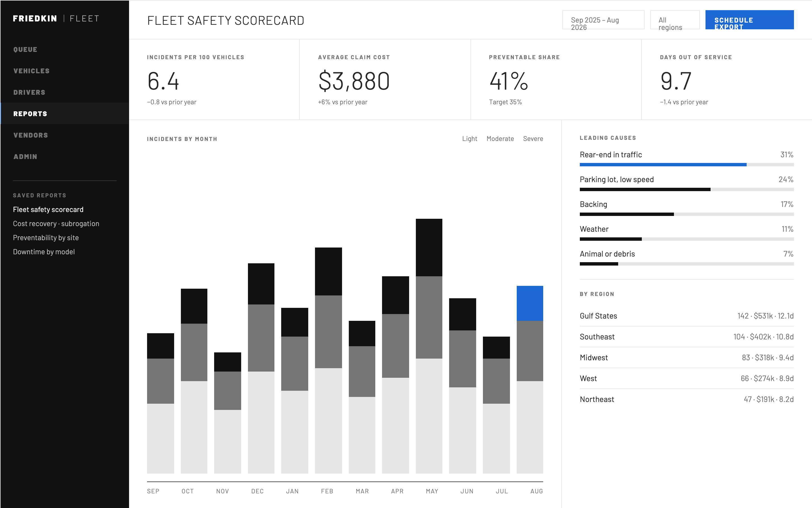This screenshot has height=508, width=812.
Task: Open Cost recovery · subrogation report
Action: click(56, 224)
